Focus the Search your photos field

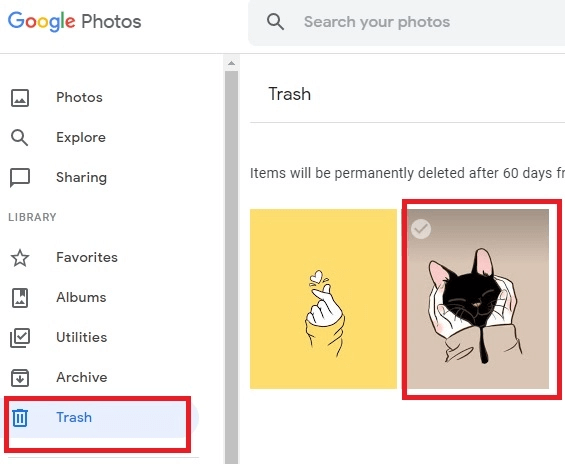(x=407, y=22)
